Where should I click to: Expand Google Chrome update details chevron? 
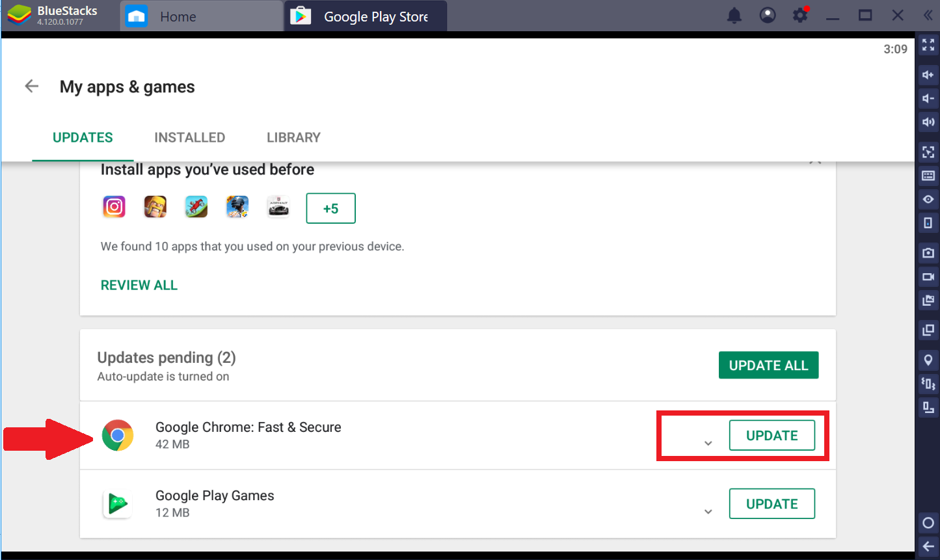(x=708, y=444)
